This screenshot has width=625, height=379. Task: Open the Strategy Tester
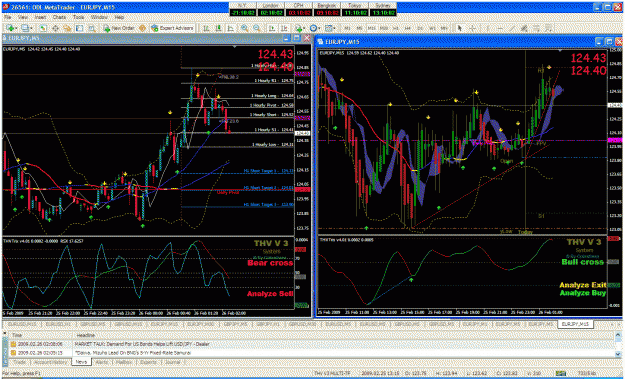pyautogui.click(x=92, y=28)
